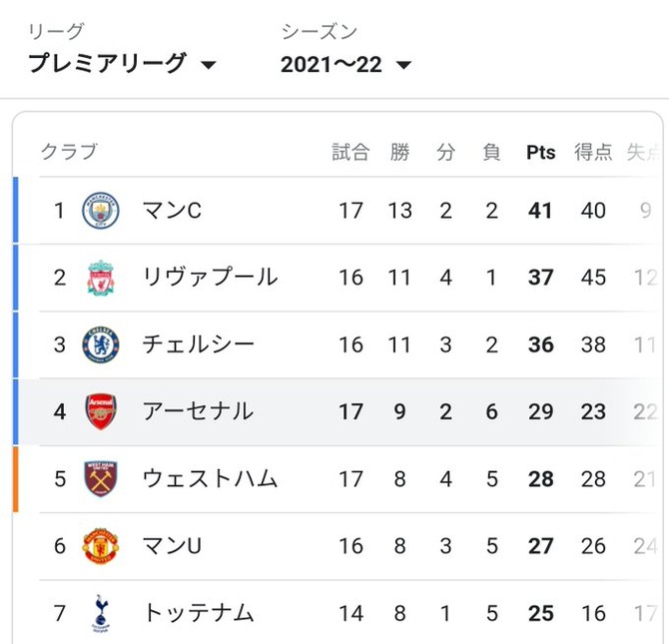
Task: Click the Tottenham crest
Action: [101, 613]
